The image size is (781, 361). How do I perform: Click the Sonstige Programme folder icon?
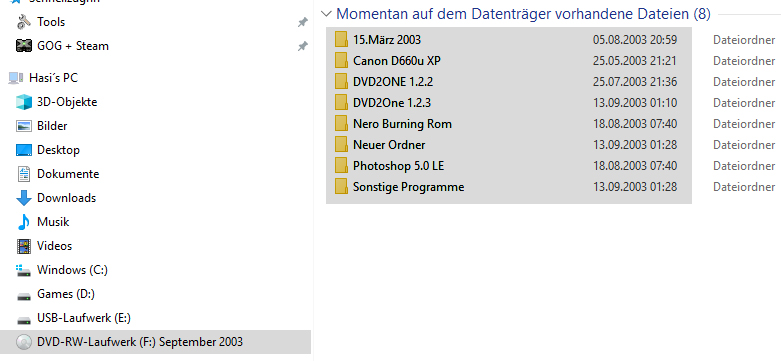341,187
